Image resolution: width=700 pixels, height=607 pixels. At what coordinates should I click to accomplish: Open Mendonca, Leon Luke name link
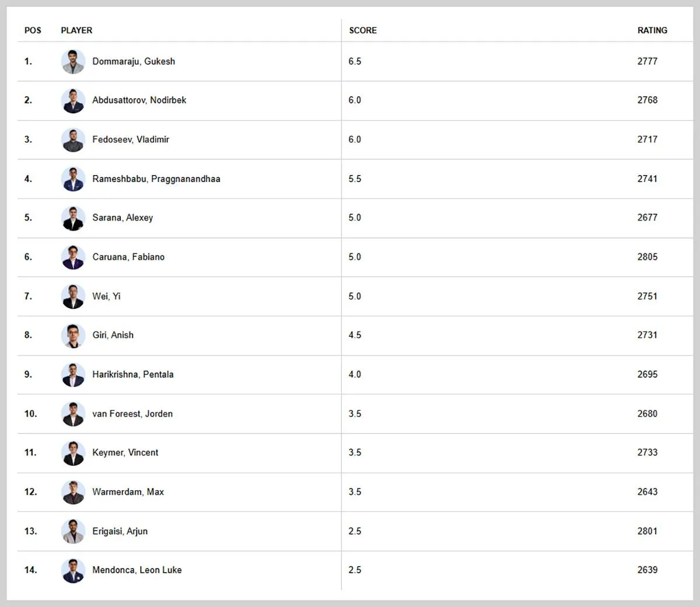click(137, 570)
